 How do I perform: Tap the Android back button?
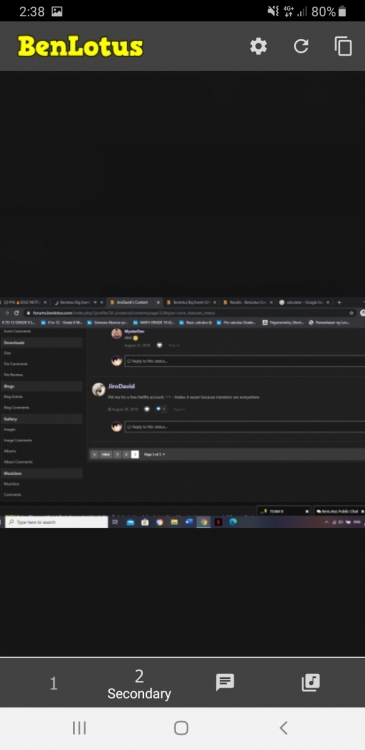click(284, 728)
